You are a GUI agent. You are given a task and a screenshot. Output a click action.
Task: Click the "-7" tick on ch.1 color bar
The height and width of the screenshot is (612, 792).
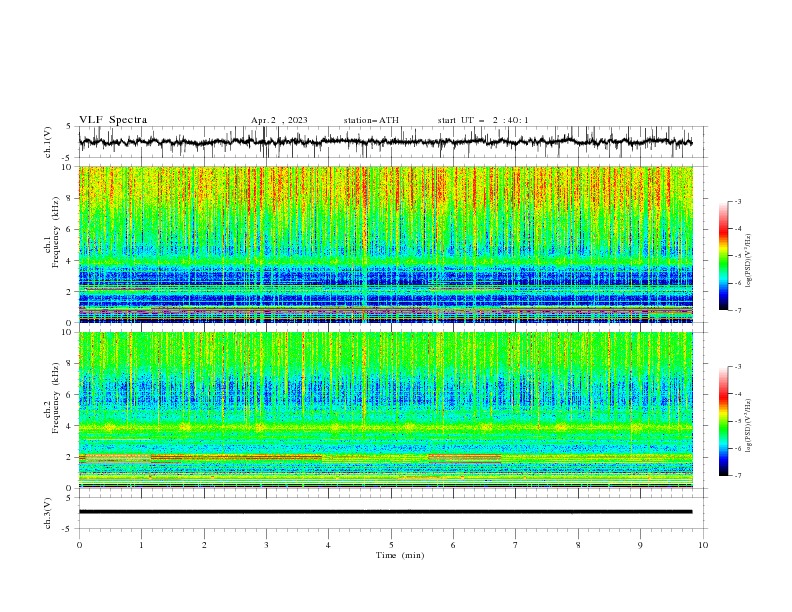click(737, 310)
